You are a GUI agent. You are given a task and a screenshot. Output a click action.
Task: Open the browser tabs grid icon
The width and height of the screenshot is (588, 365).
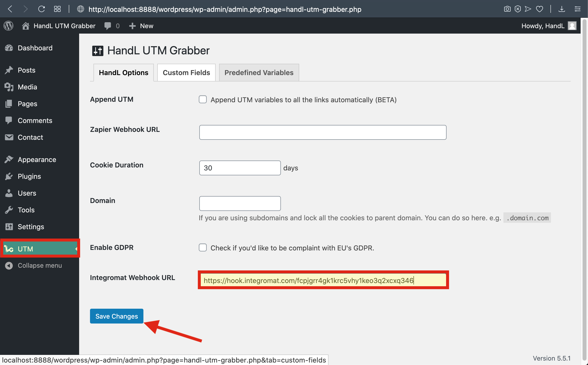pos(57,9)
